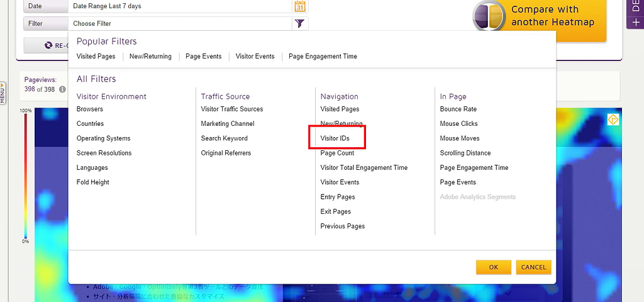644x302 pixels.
Task: Click the Compare with another Heatmap icon
Action: 489,16
